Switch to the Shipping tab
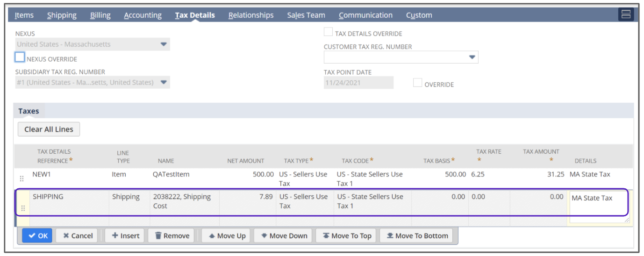The height and width of the screenshot is (256, 644). (x=62, y=15)
